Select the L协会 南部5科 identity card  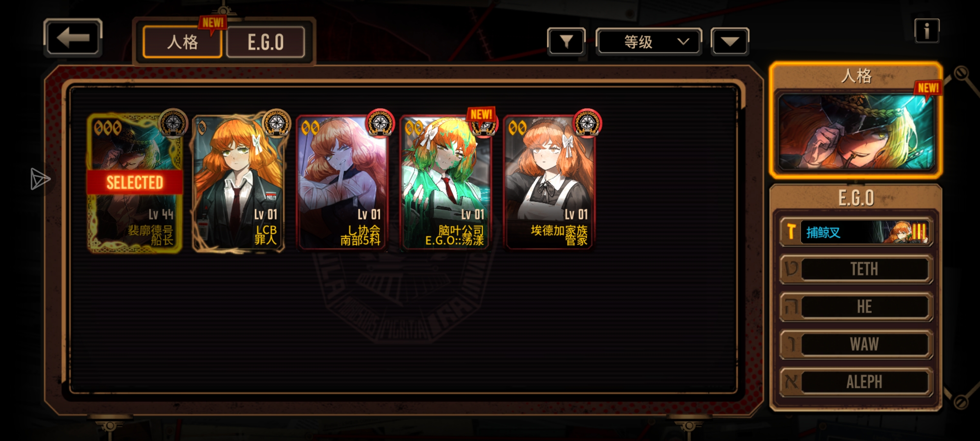pyautogui.click(x=342, y=183)
